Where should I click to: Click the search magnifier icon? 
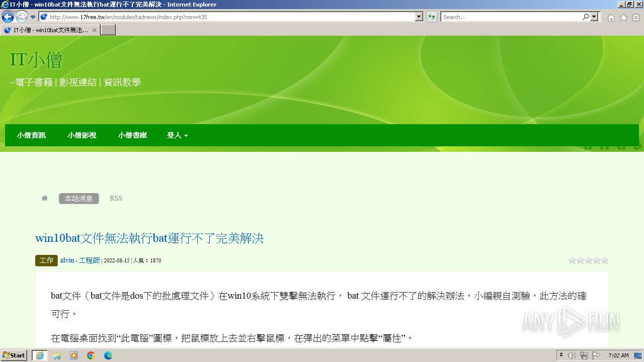pyautogui.click(x=586, y=17)
